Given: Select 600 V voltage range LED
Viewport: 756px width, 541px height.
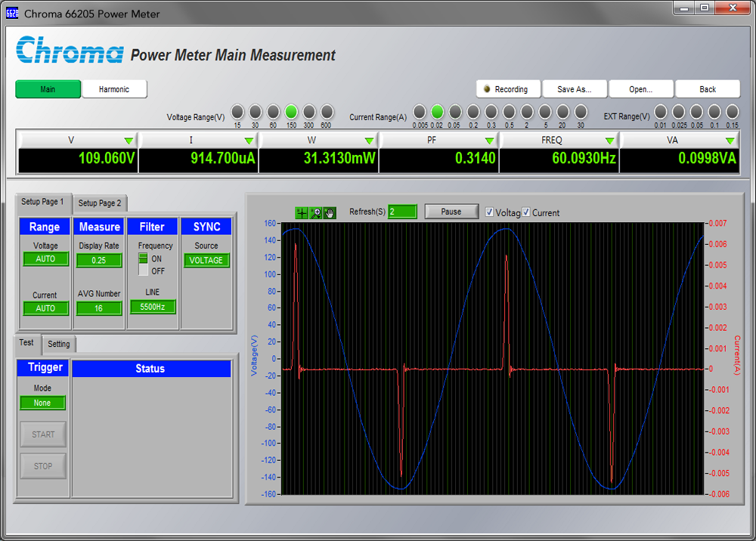Looking at the screenshot, I should (327, 112).
